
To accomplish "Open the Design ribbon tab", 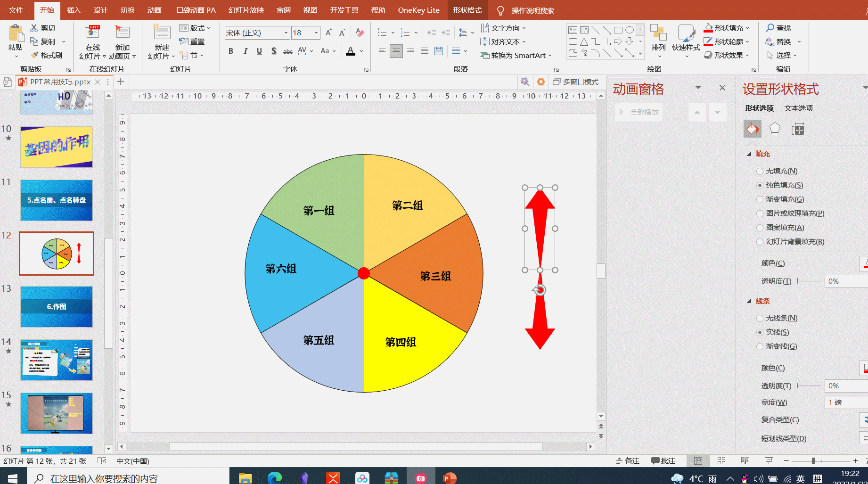I will (100, 10).
